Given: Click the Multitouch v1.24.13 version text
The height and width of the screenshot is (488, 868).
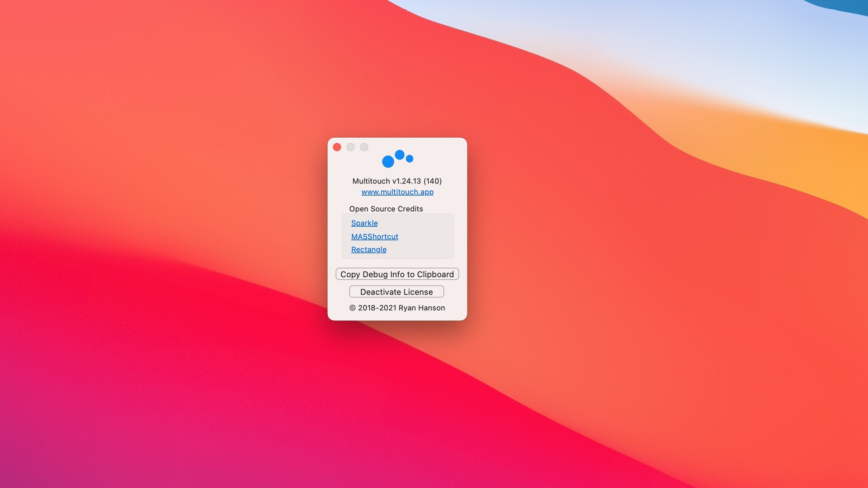Looking at the screenshot, I should point(397,181).
